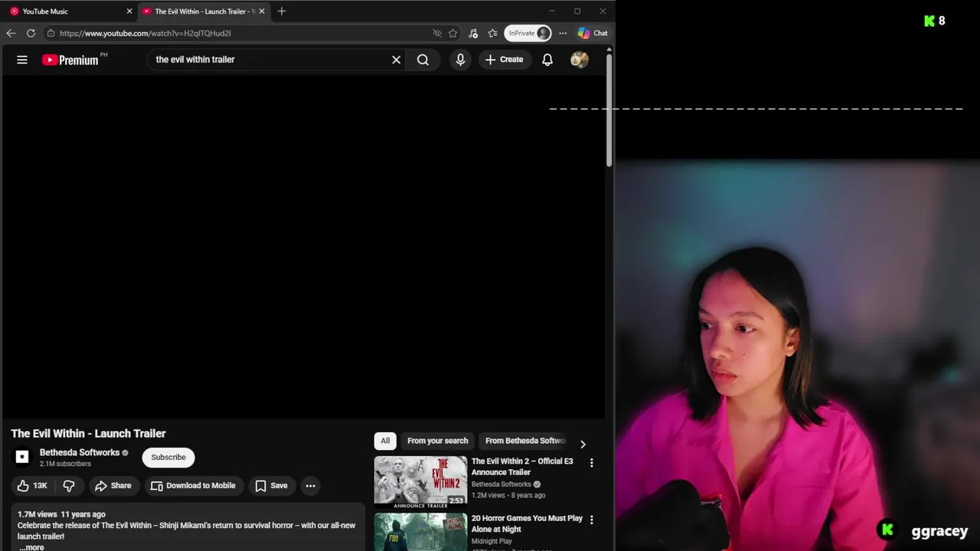Click the tracking prevention eye icon
980x551 pixels.
[x=437, y=33]
